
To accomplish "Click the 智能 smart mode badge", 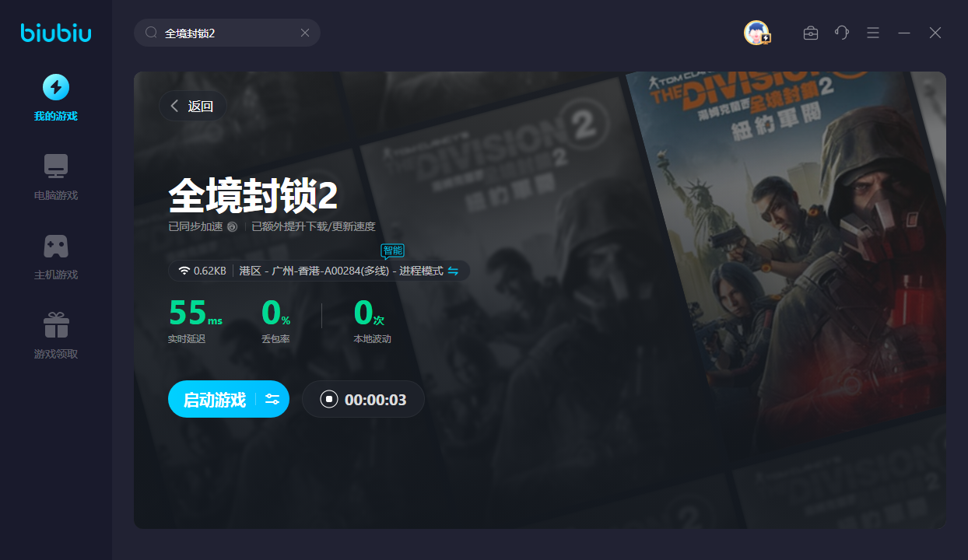I will pos(392,250).
